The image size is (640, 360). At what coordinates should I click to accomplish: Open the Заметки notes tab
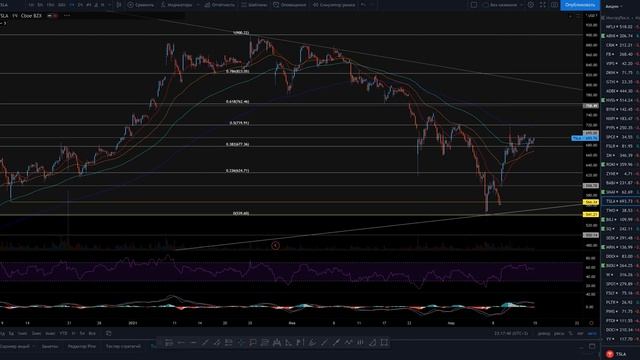(50, 346)
